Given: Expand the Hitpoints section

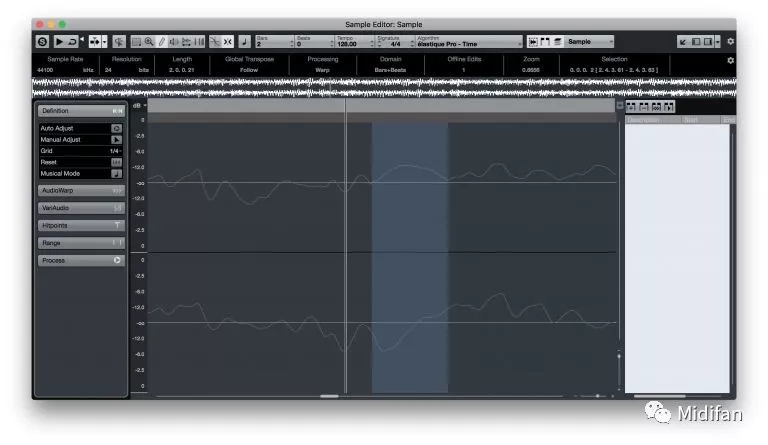Looking at the screenshot, I should 81,226.
